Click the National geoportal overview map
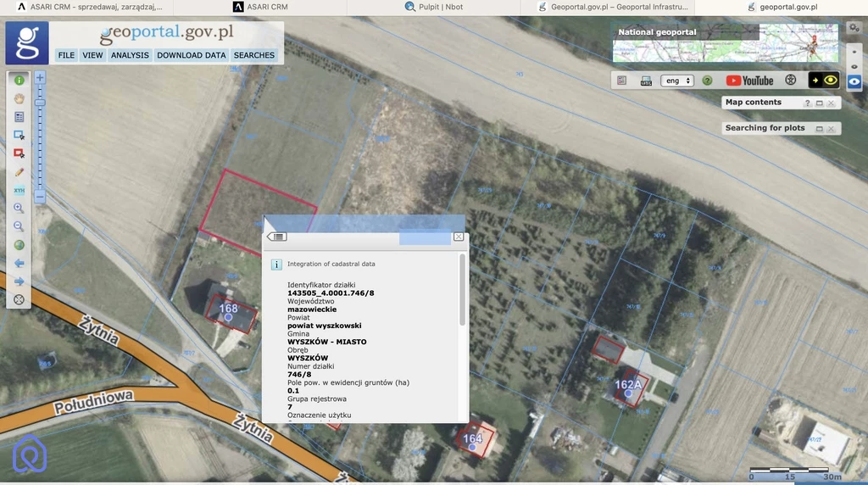 [725, 43]
